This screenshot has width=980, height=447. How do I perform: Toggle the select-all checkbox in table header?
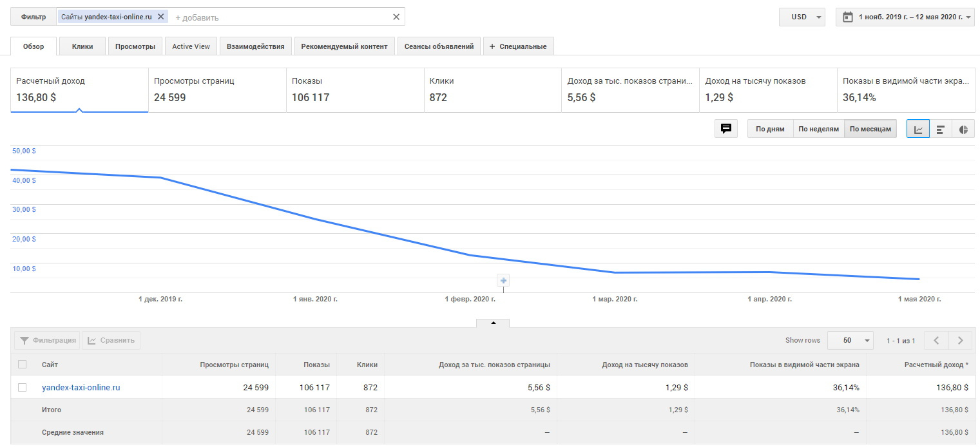(x=23, y=365)
